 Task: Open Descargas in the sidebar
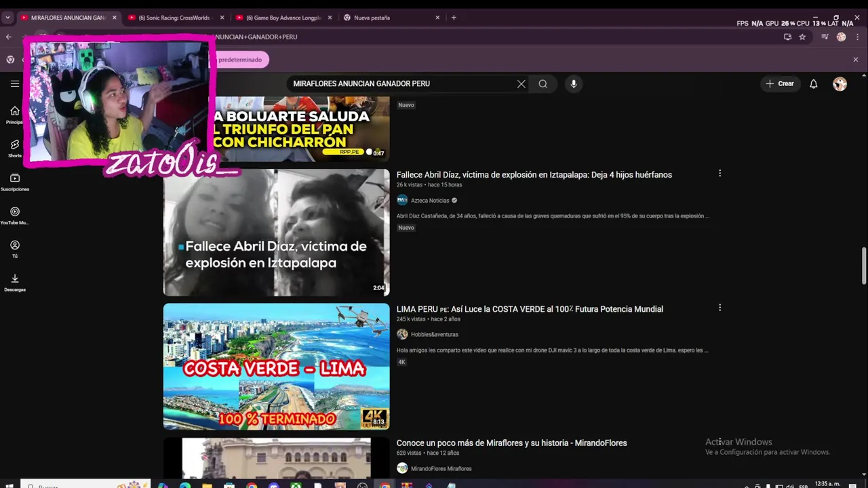coord(14,282)
